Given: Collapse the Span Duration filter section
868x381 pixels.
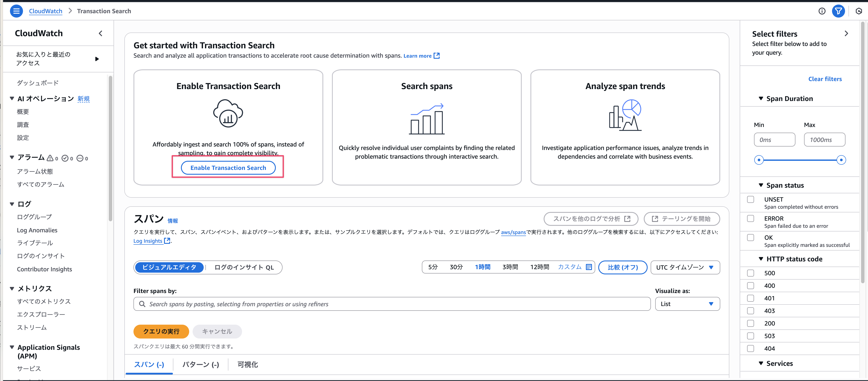Looking at the screenshot, I should click(x=761, y=98).
